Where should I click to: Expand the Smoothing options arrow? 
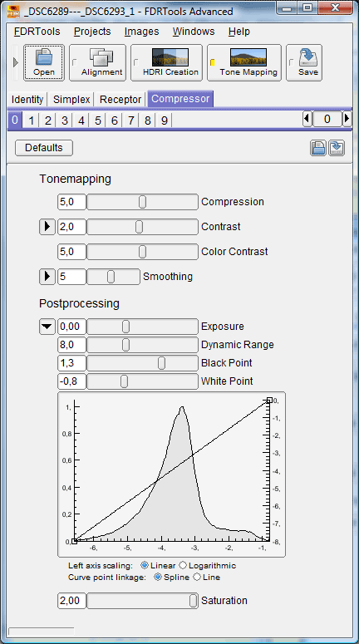click(47, 277)
